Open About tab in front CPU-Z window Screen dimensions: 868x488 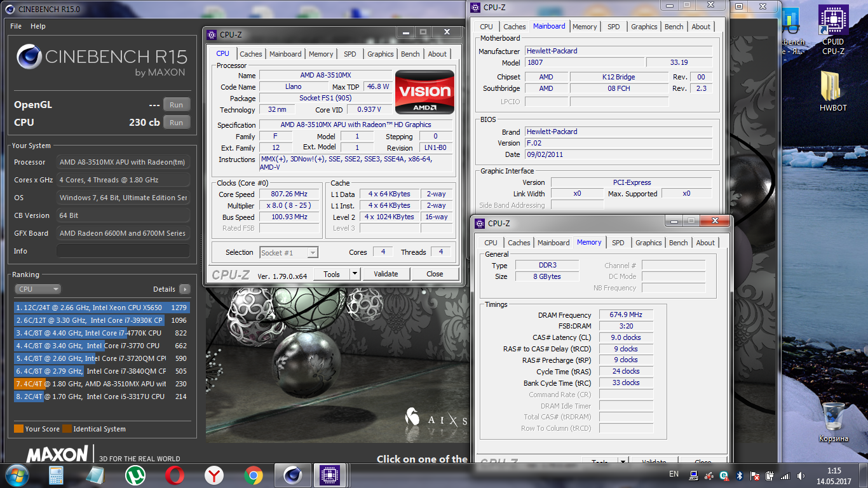click(437, 54)
